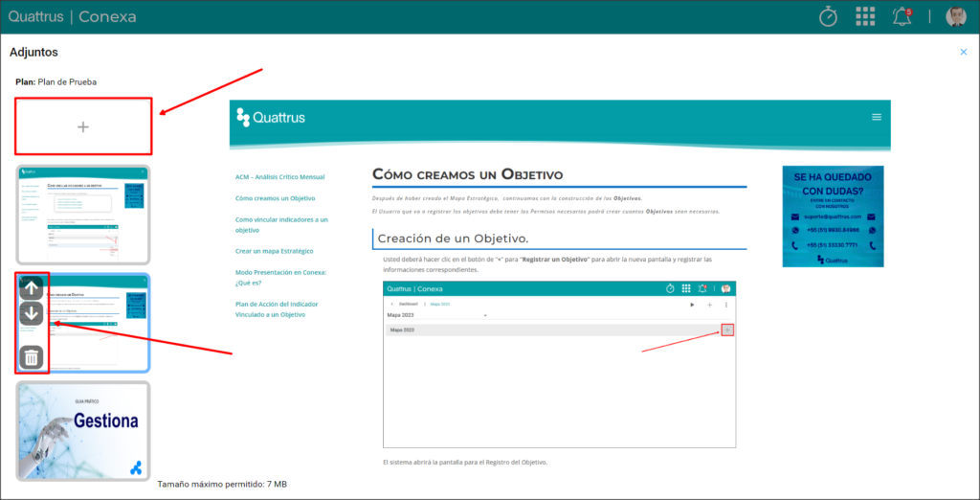The width and height of the screenshot is (980, 500).
Task: Open 'Modo Presentación en Conexa' link
Action: click(x=280, y=277)
